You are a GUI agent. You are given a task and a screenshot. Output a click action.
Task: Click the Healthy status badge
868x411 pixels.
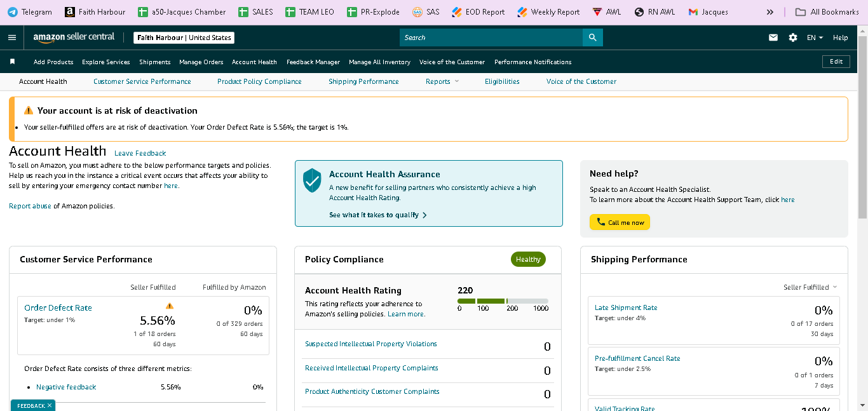tap(528, 259)
